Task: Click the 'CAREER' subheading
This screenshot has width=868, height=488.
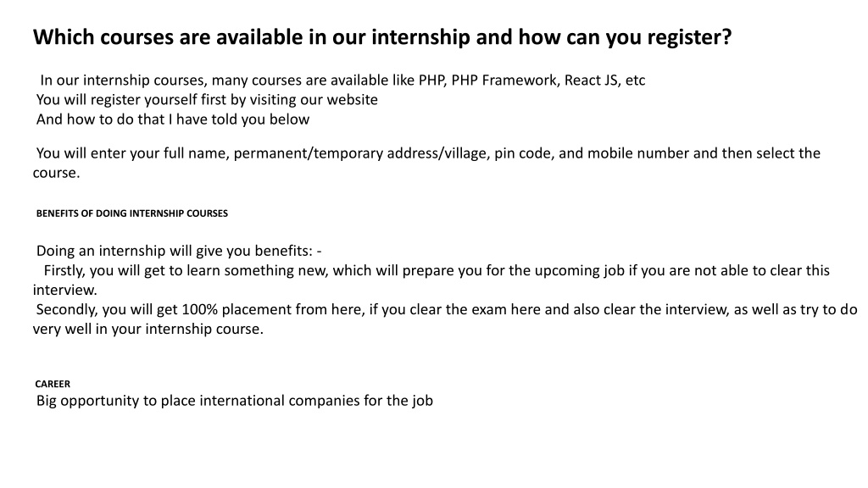Action: tap(53, 384)
